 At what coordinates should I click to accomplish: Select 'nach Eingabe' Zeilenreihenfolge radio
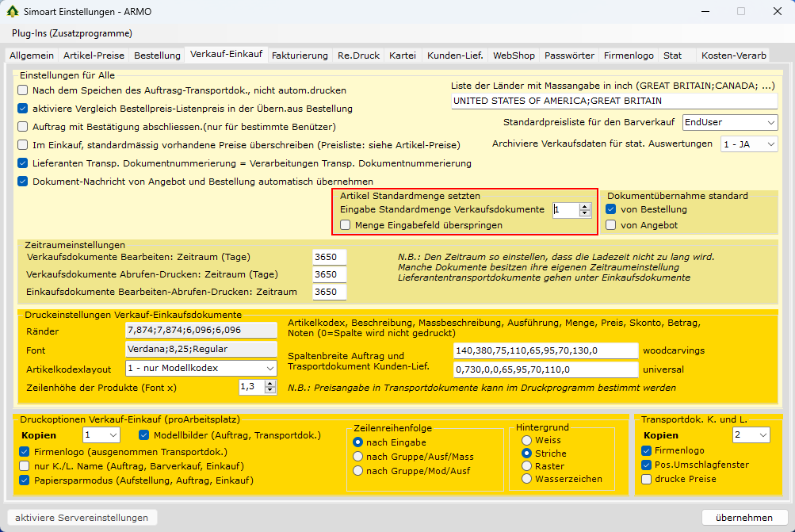[358, 442]
